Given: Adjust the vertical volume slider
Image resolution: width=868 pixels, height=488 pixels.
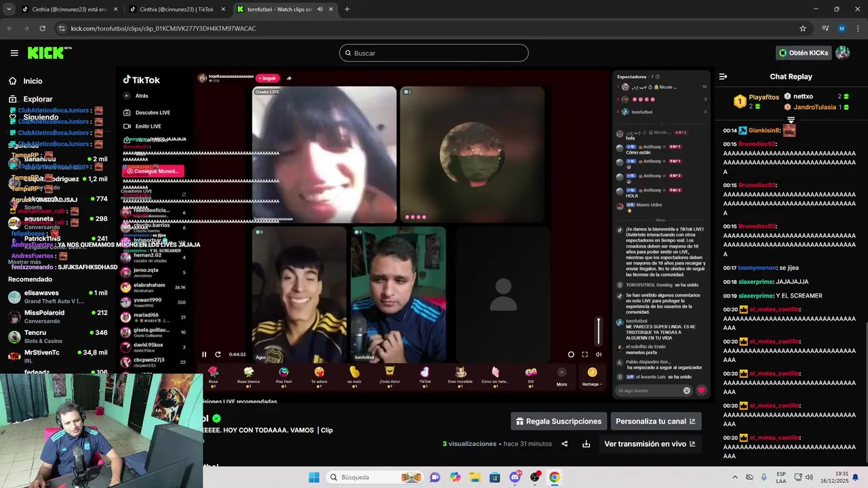Looking at the screenshot, I should [x=598, y=330].
